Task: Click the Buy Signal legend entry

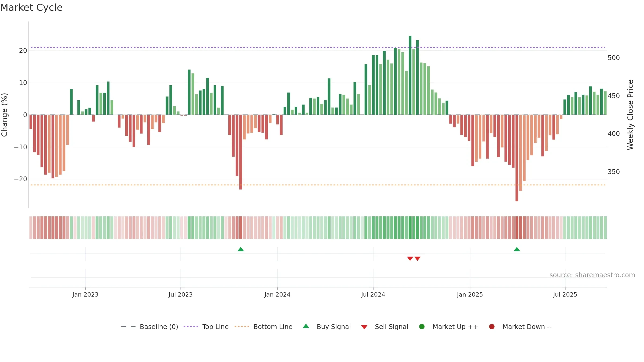Action: (327, 327)
